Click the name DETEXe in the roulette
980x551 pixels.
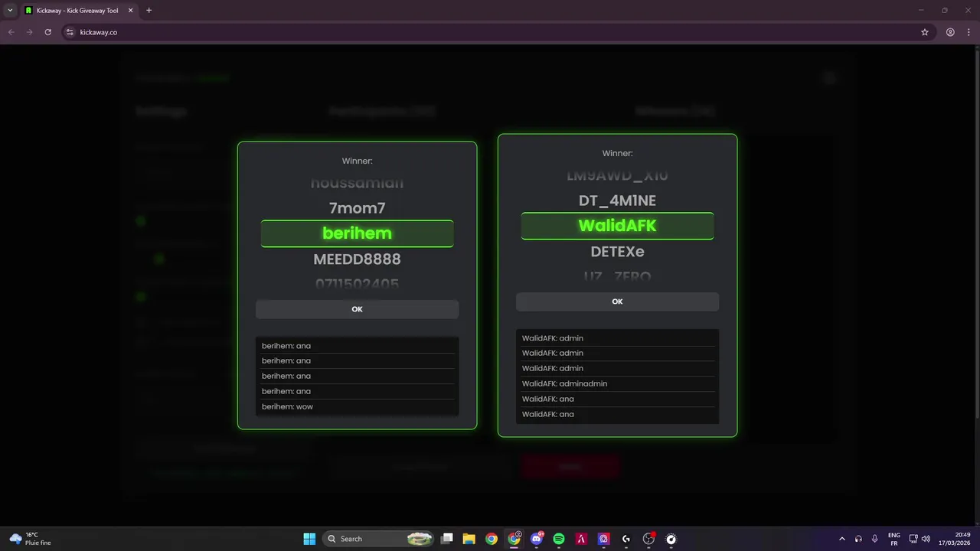tap(617, 252)
